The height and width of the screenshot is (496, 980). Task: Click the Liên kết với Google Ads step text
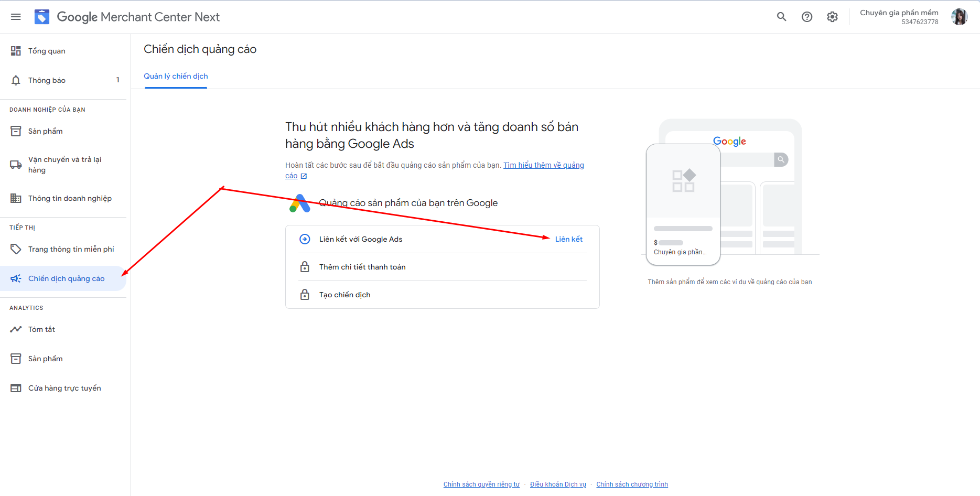[x=361, y=239]
